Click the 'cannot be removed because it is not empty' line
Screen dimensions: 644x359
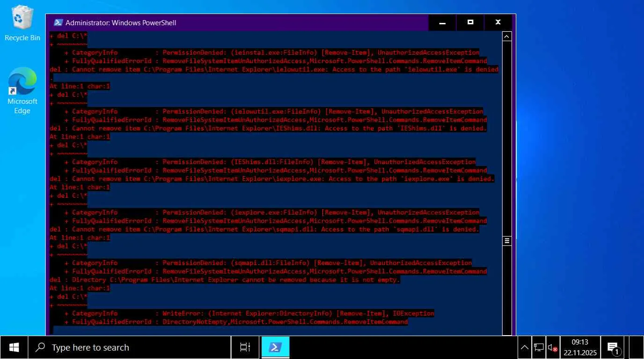coord(225,280)
